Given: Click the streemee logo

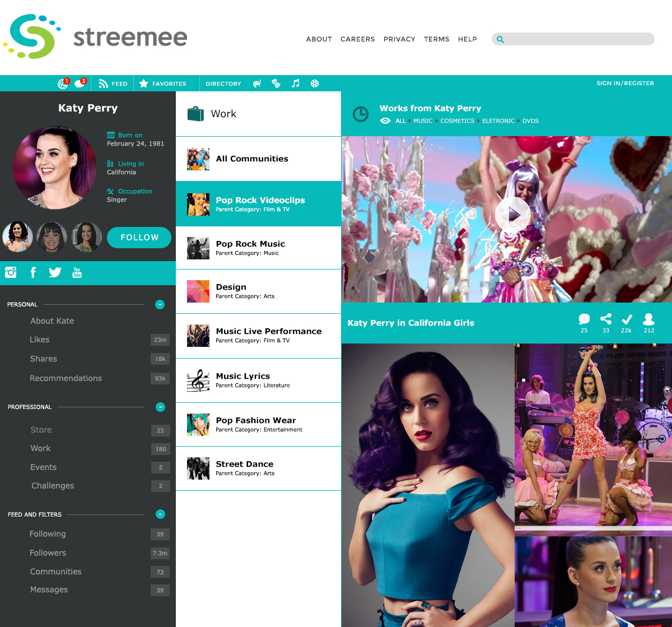Looking at the screenshot, I should 95,37.
